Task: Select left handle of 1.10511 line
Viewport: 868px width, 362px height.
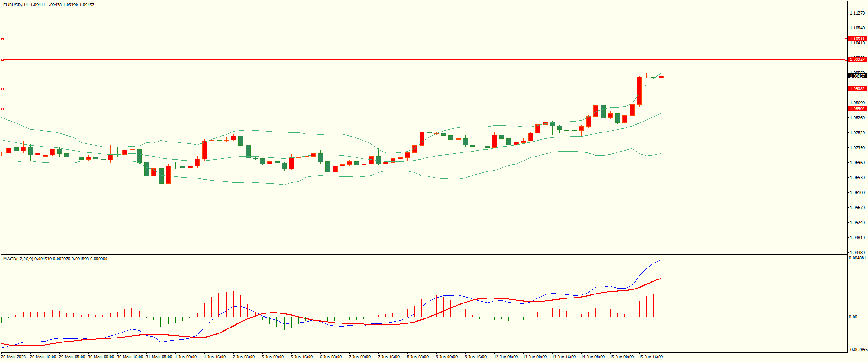Action: click(2, 39)
